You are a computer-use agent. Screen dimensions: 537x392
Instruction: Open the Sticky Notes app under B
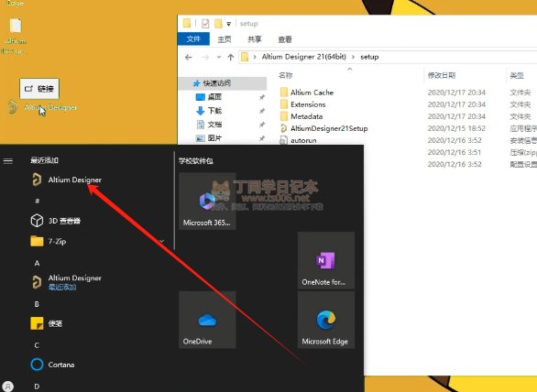point(47,323)
